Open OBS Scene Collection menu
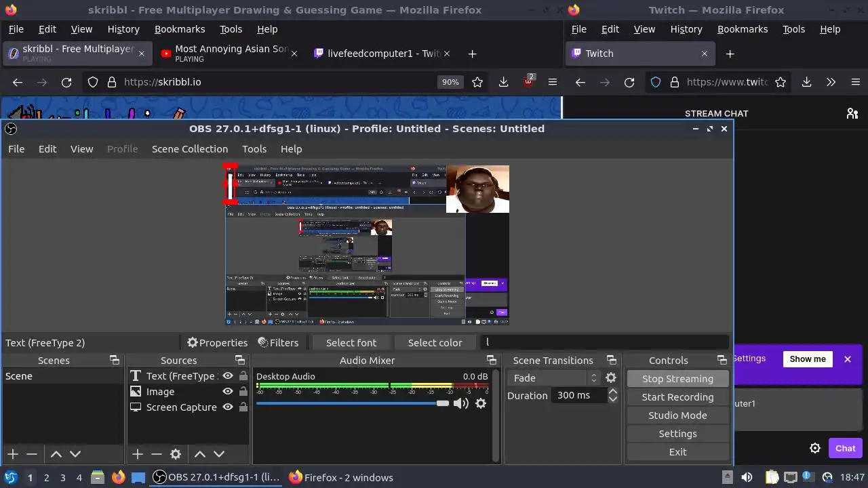Screen dimensions: 868x488 pyautogui.click(x=190, y=149)
